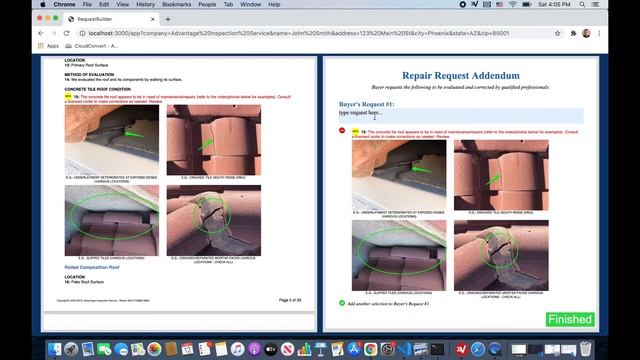This screenshot has height=360, width=640.
Task: Open the Chrome three-dot menu
Action: pos(599,33)
